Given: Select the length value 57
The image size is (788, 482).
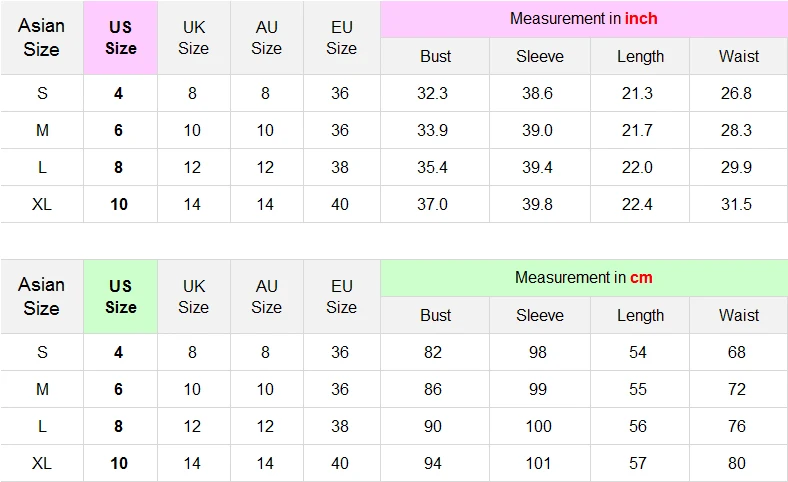Looking at the screenshot, I should (x=638, y=463).
